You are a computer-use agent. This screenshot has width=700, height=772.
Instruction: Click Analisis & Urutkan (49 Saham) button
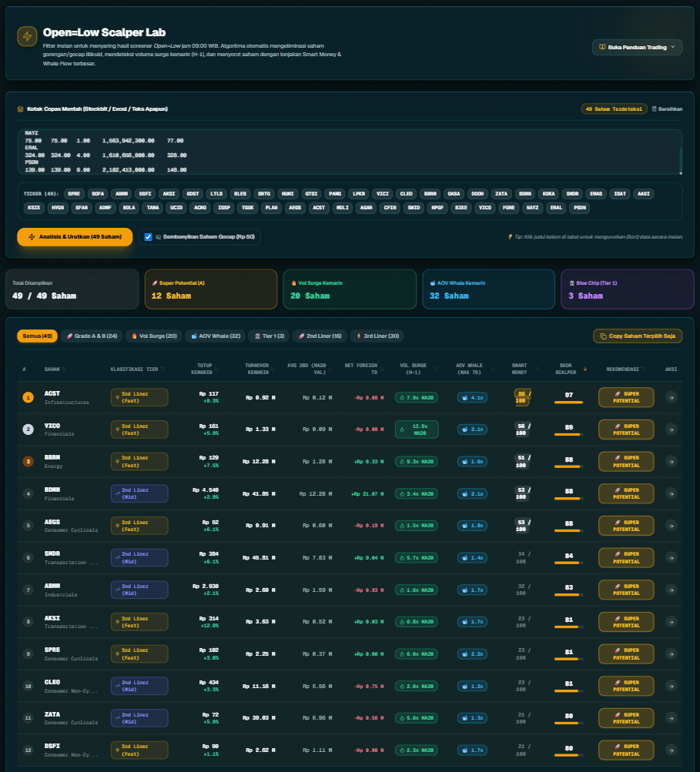pos(75,237)
